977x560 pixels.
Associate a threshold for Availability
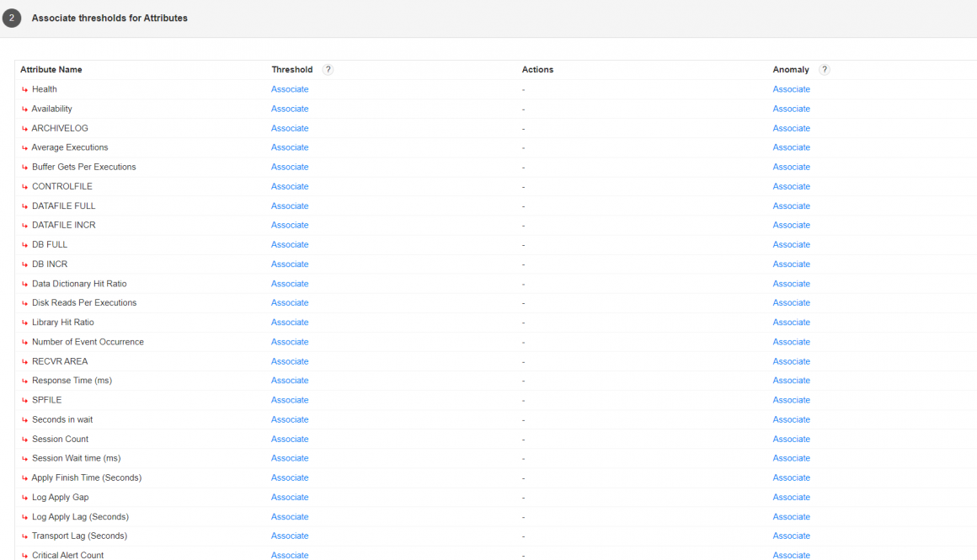[x=290, y=109]
